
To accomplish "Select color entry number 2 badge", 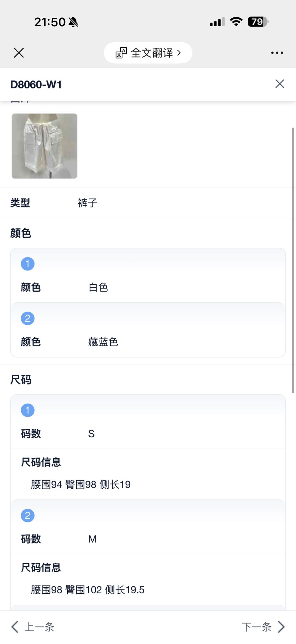I will pos(28,319).
